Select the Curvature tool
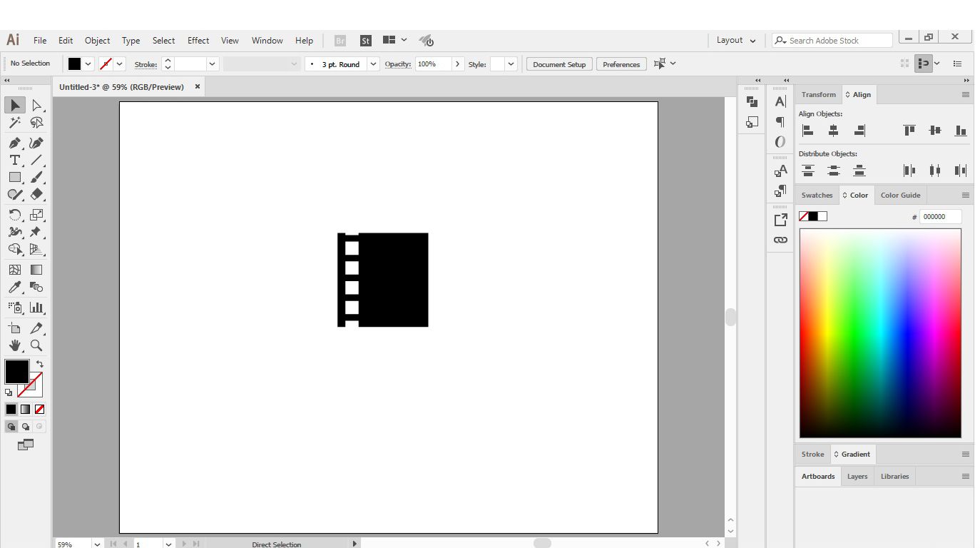Image resolution: width=980 pixels, height=548 pixels. tap(36, 143)
